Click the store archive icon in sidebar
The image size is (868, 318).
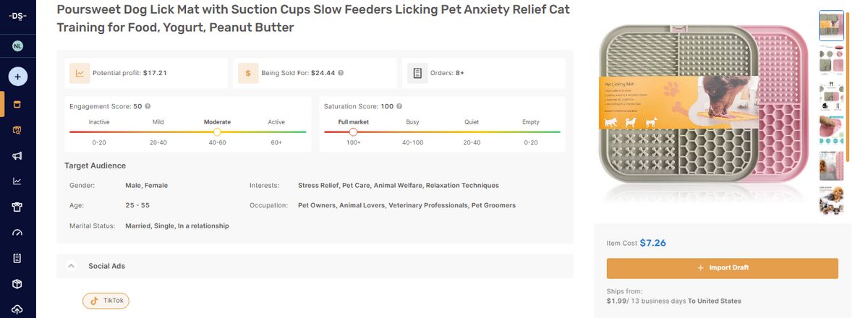tap(17, 104)
